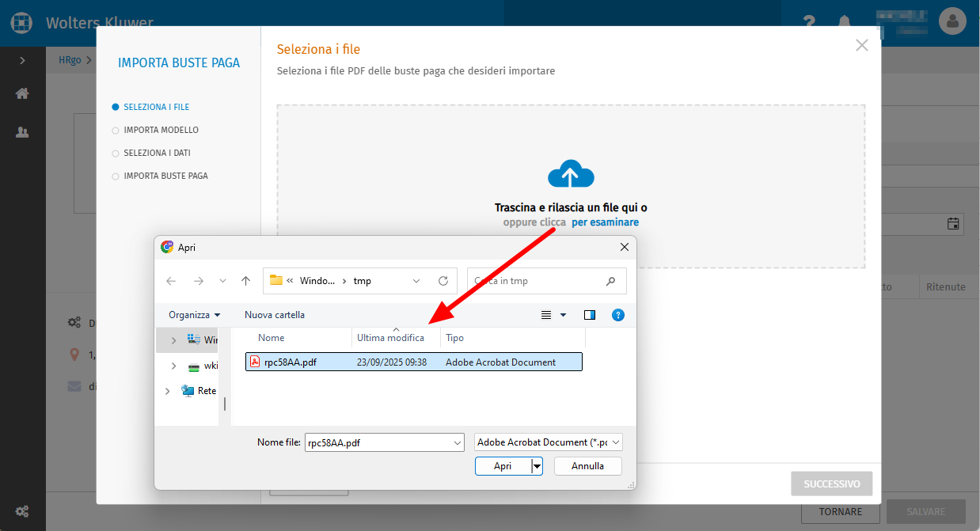Change the file list view layout
This screenshot has height=531, width=980.
(x=546, y=315)
